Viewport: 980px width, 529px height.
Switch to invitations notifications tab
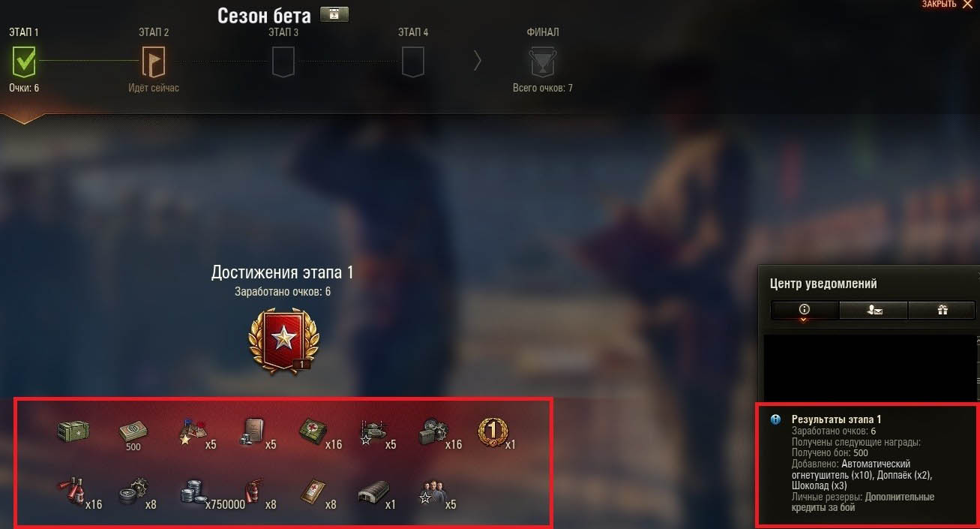(874, 310)
